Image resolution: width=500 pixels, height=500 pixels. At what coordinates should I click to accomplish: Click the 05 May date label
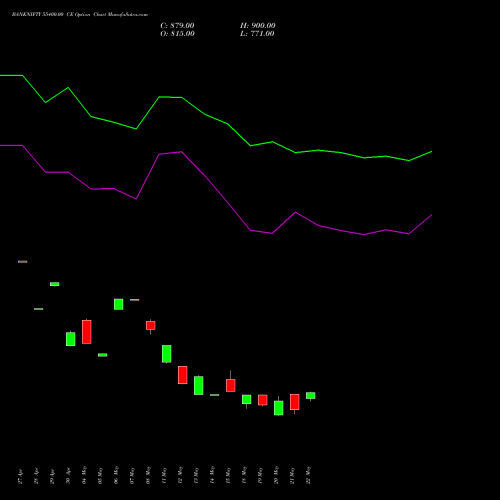point(101,476)
